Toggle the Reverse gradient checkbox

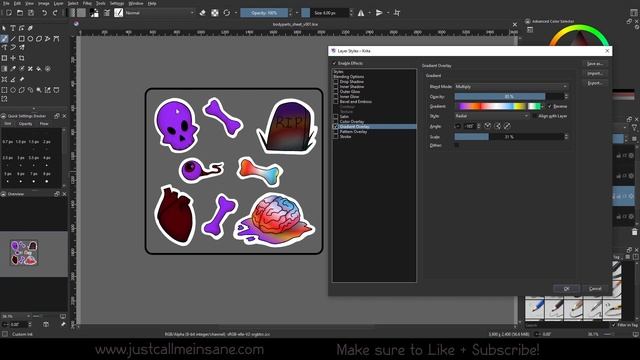(550, 106)
